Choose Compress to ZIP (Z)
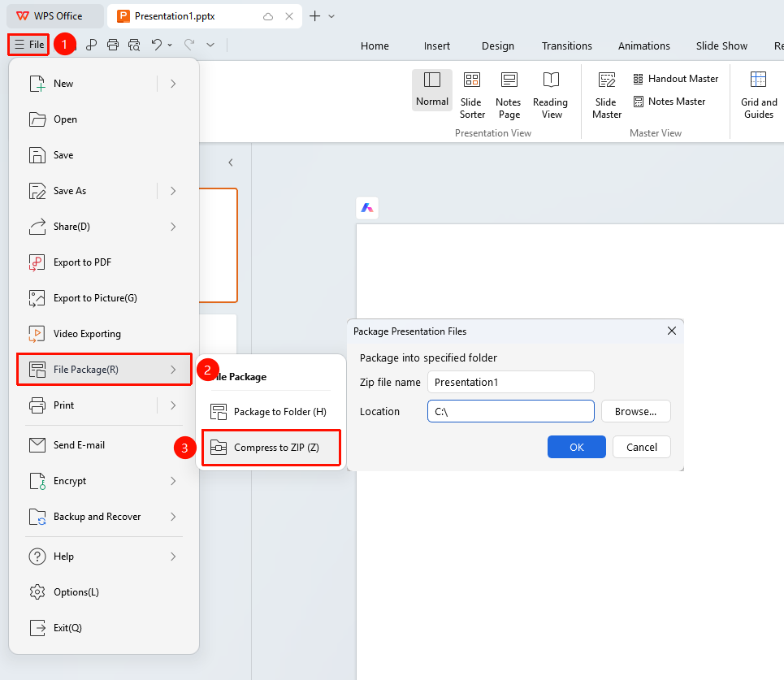 (271, 448)
